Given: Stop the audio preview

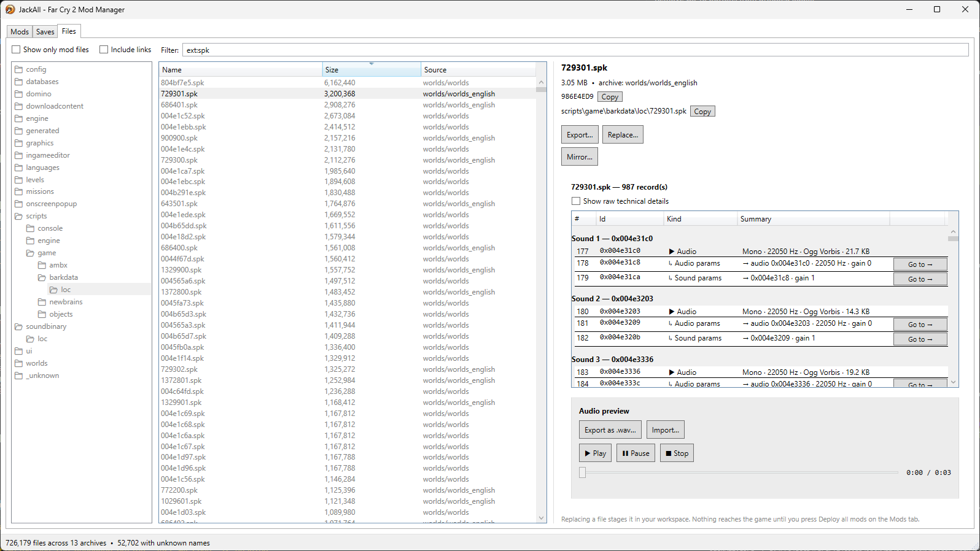Looking at the screenshot, I should (x=677, y=453).
